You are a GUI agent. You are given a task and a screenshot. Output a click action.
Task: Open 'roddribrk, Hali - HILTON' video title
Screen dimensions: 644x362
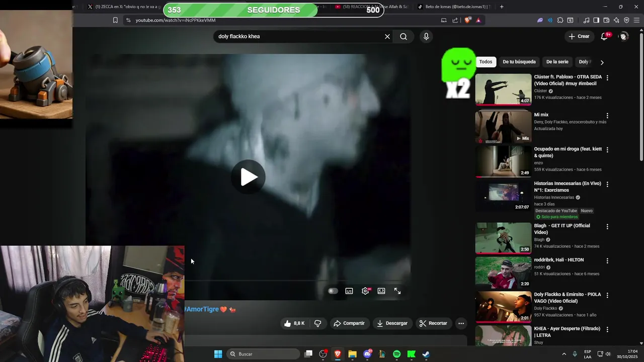click(559, 260)
